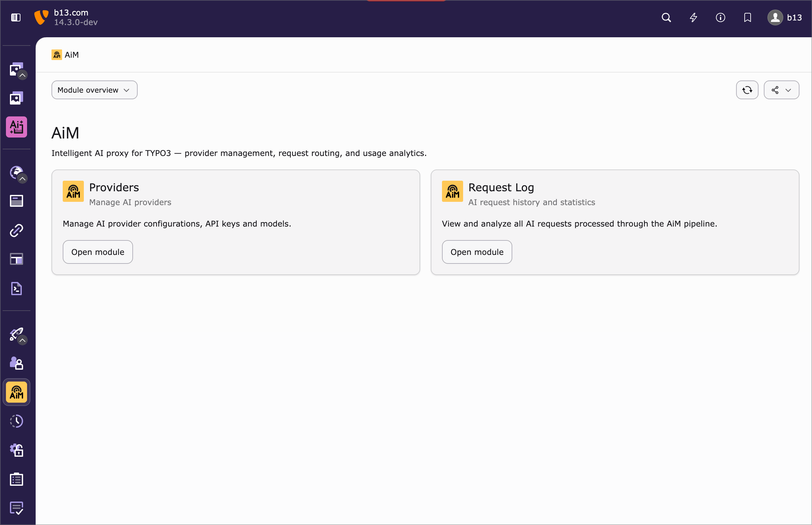
Task: Open the bookmarks icon
Action: [x=747, y=17]
